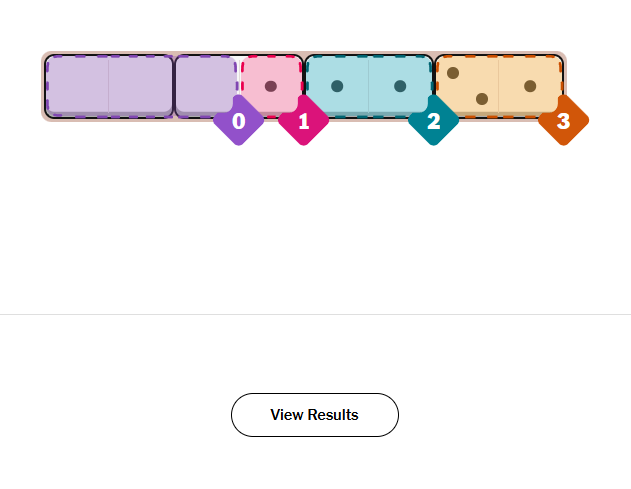Click the upper-left pip in the orange region
This screenshot has width=631, height=489.
(453, 73)
